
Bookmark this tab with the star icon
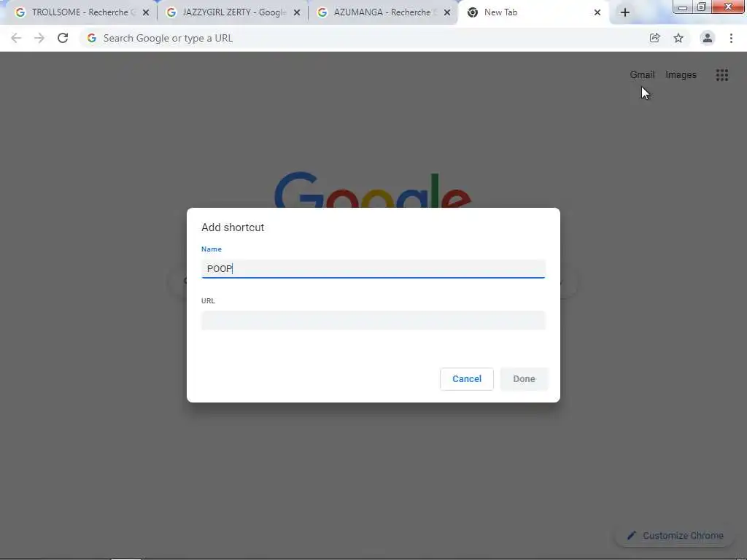point(678,38)
